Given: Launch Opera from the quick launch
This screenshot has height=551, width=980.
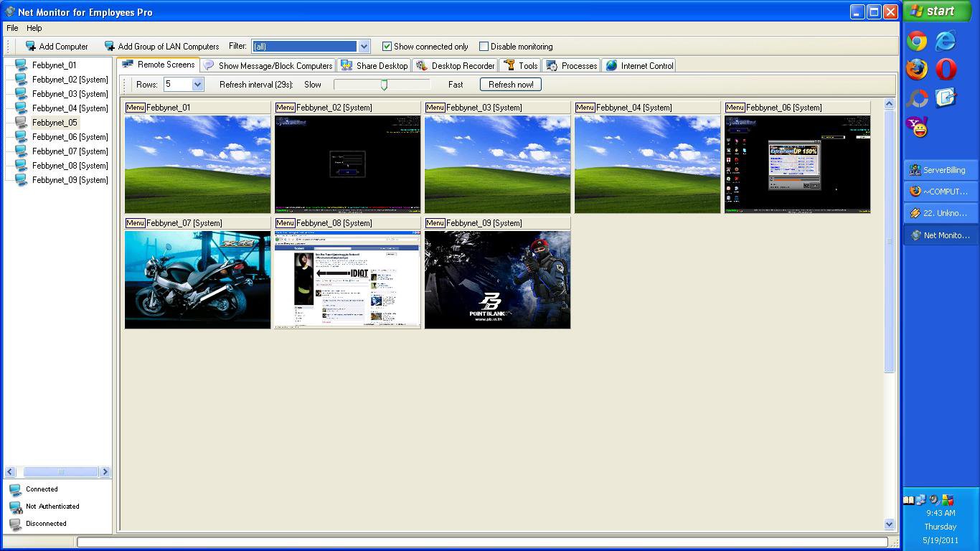Looking at the screenshot, I should tap(946, 69).
